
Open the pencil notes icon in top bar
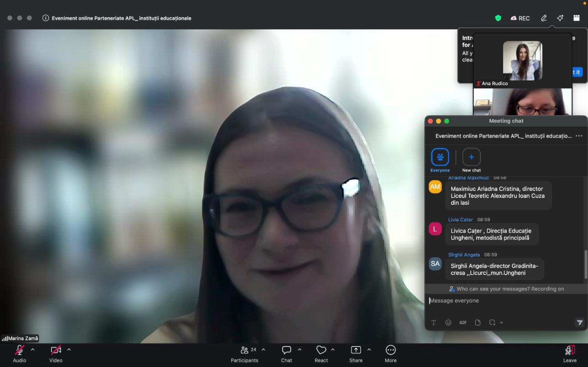point(544,18)
